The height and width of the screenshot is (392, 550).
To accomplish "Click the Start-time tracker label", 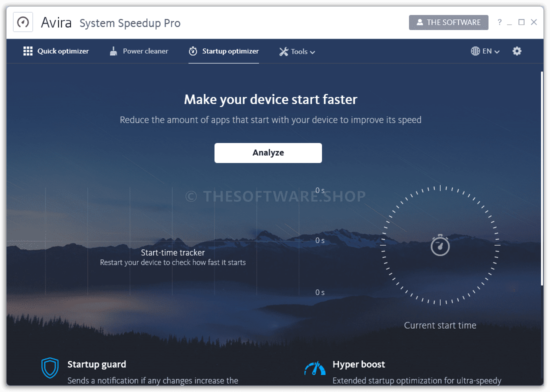I will click(173, 252).
